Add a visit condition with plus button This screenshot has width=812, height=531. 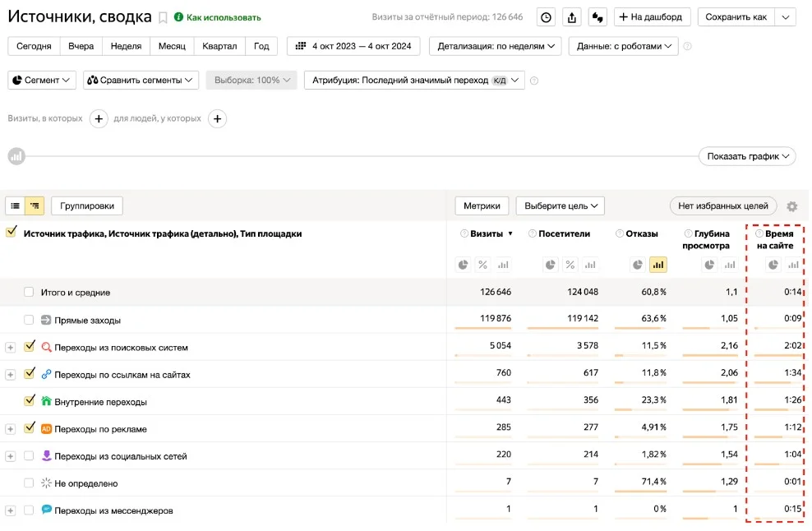pyautogui.click(x=99, y=118)
